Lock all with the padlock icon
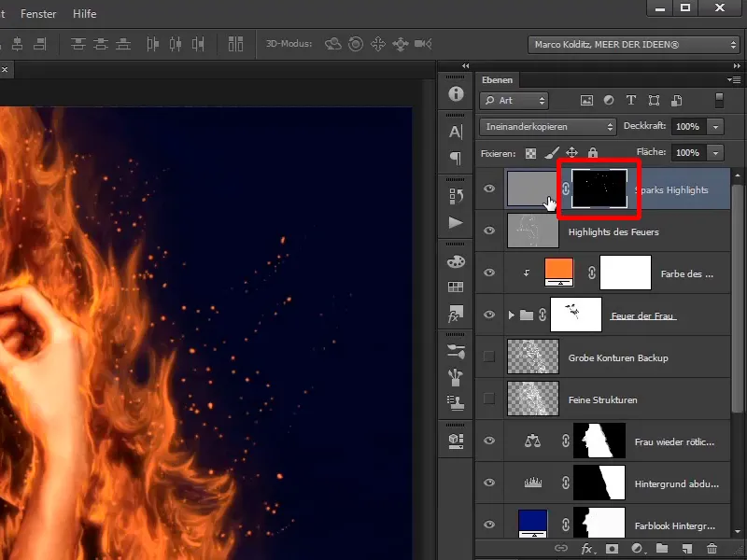The width and height of the screenshot is (747, 560). [x=594, y=152]
